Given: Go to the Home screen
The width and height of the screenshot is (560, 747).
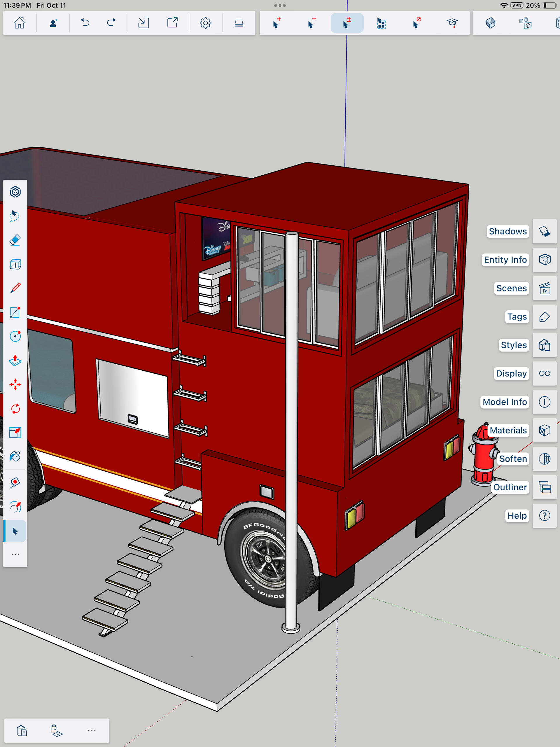Looking at the screenshot, I should click(20, 23).
